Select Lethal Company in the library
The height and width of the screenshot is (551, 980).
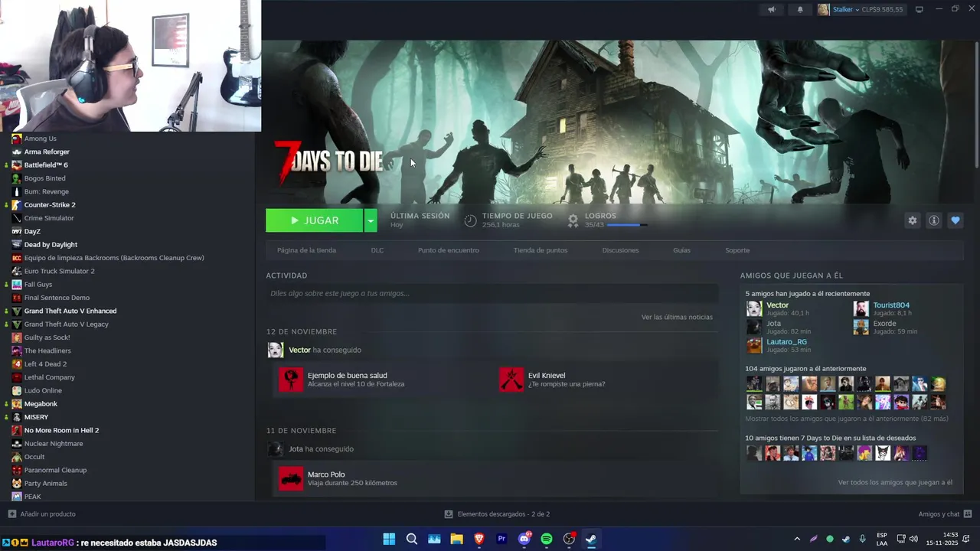(x=49, y=377)
